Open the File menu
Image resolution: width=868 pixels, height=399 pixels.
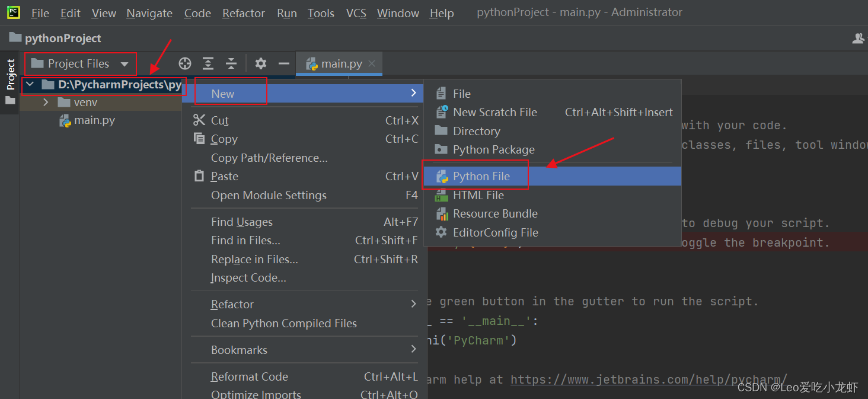pos(40,13)
